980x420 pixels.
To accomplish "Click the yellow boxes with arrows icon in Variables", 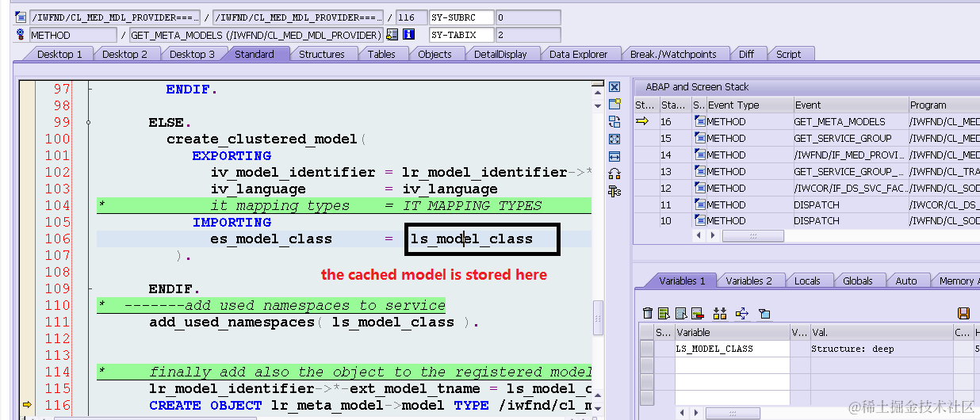I will point(720,314).
